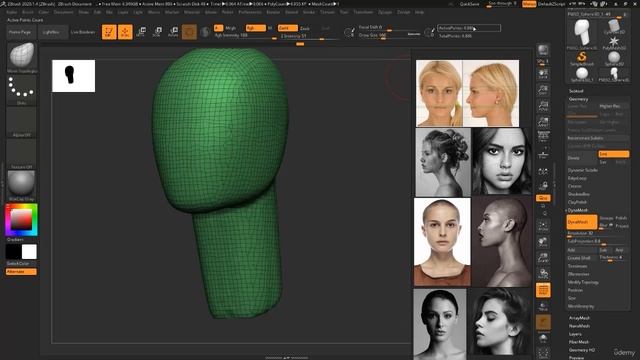
Task: Toggle Draw mode button
Action: point(125,32)
